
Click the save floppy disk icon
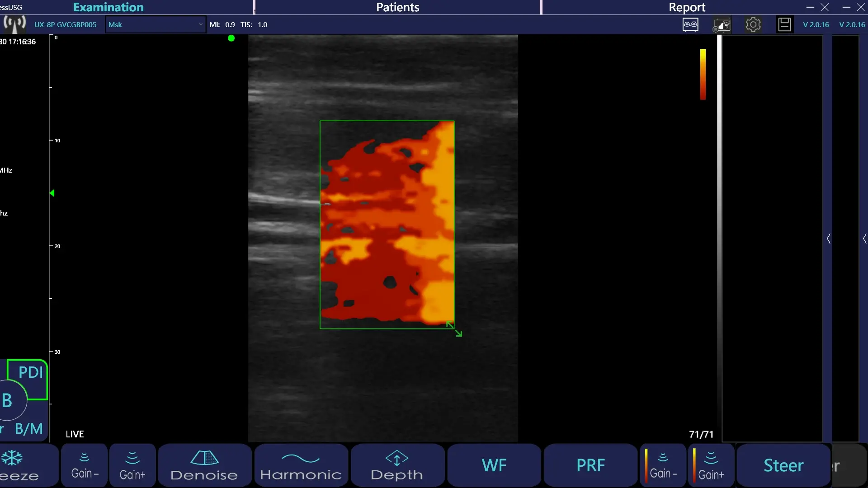784,24
